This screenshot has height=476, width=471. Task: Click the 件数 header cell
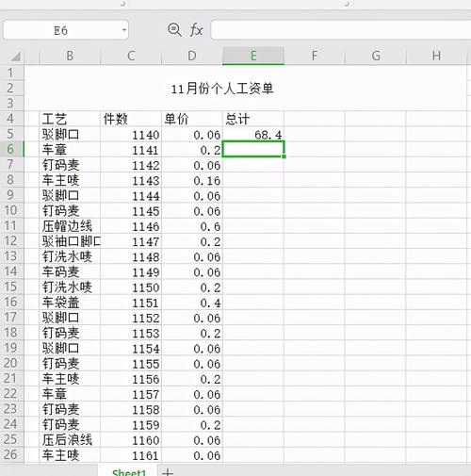[x=131, y=119]
